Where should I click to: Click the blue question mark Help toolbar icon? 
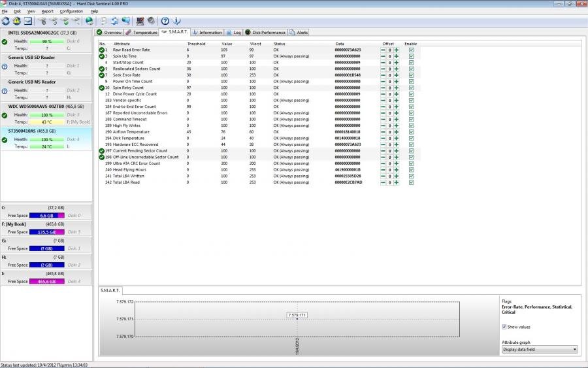pyautogui.click(x=165, y=21)
